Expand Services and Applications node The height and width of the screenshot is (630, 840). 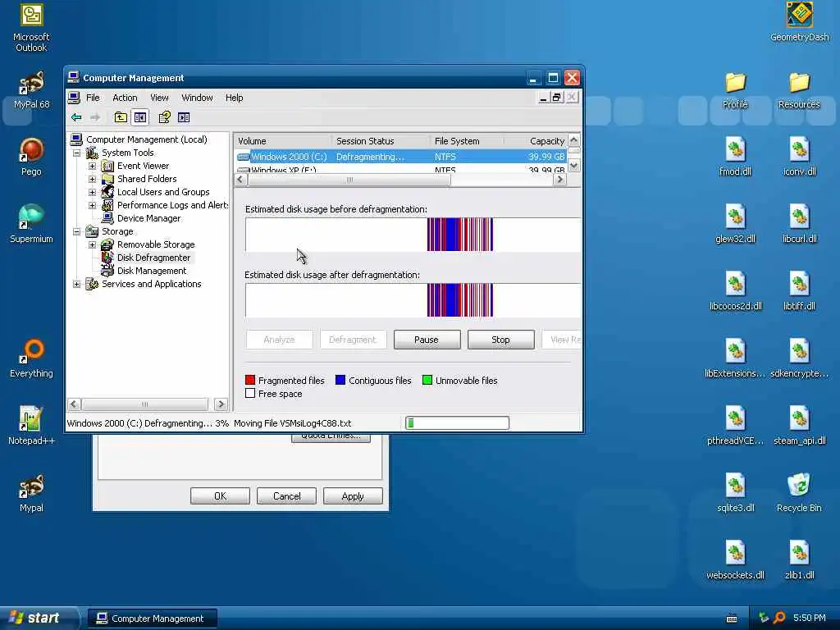pyautogui.click(x=76, y=285)
